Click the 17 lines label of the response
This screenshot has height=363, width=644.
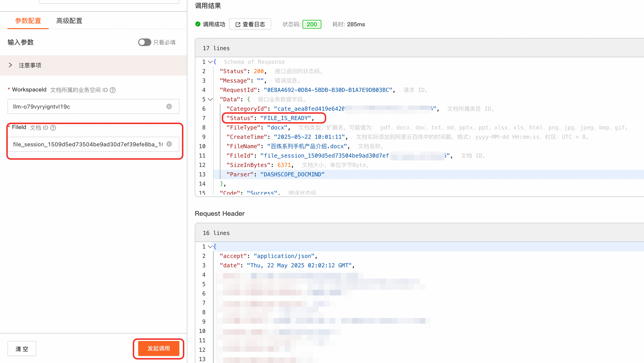click(x=216, y=48)
